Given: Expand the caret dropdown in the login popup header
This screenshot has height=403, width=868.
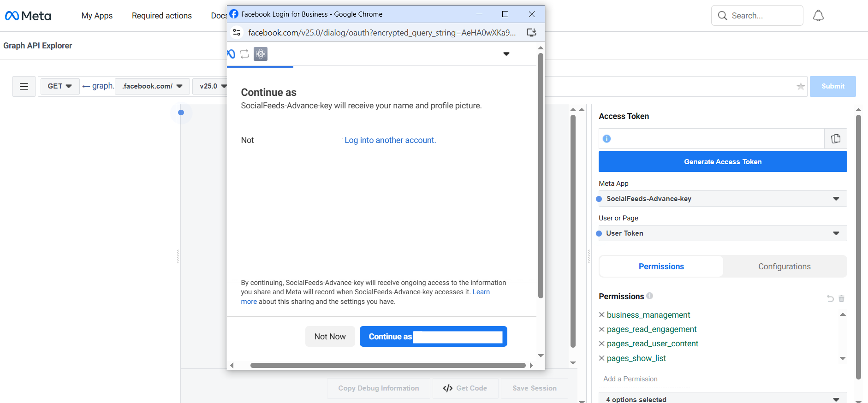Looking at the screenshot, I should pyautogui.click(x=506, y=54).
